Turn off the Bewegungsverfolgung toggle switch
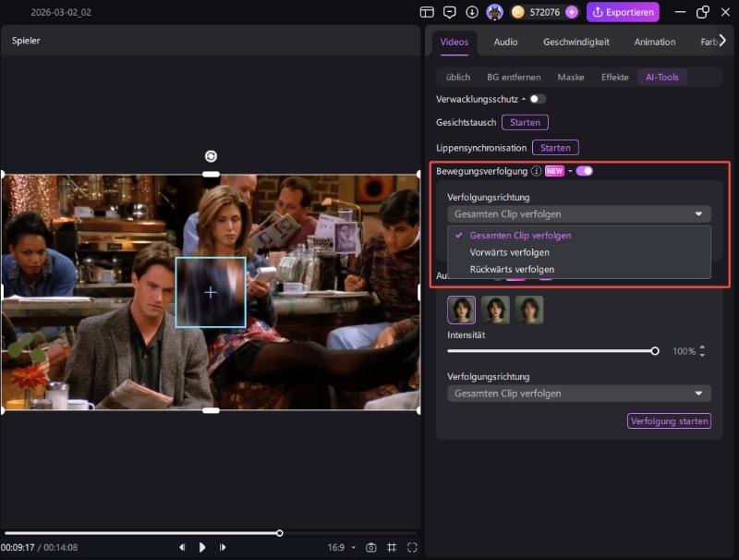 pos(583,170)
